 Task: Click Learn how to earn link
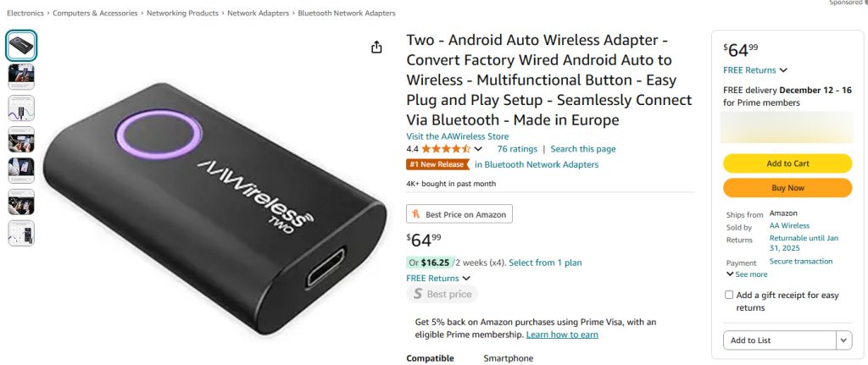(562, 335)
